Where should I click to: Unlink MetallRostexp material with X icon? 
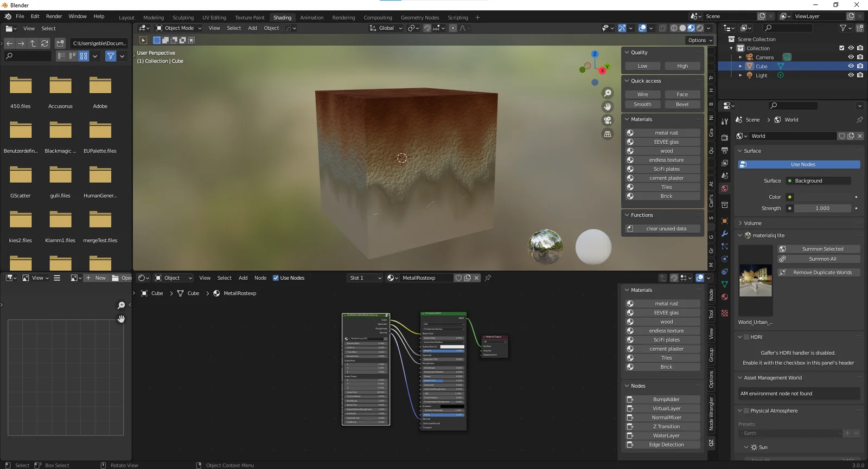click(476, 278)
